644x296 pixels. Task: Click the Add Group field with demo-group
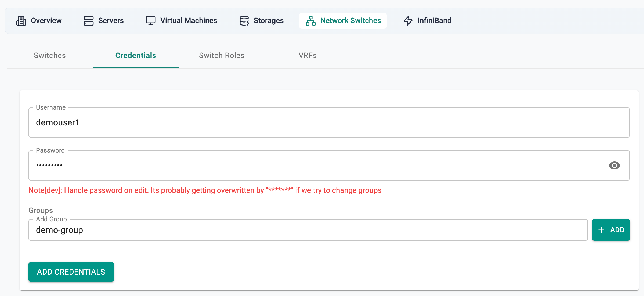point(308,230)
